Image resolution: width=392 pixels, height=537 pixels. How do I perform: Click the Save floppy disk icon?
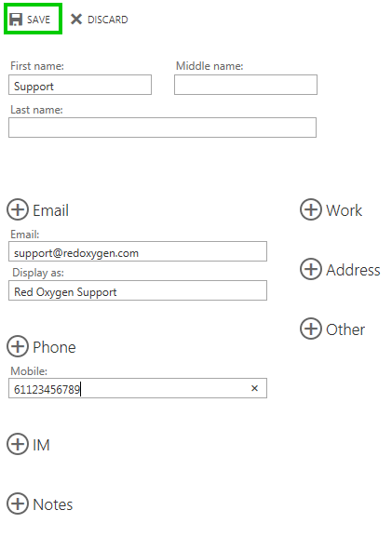pos(16,20)
